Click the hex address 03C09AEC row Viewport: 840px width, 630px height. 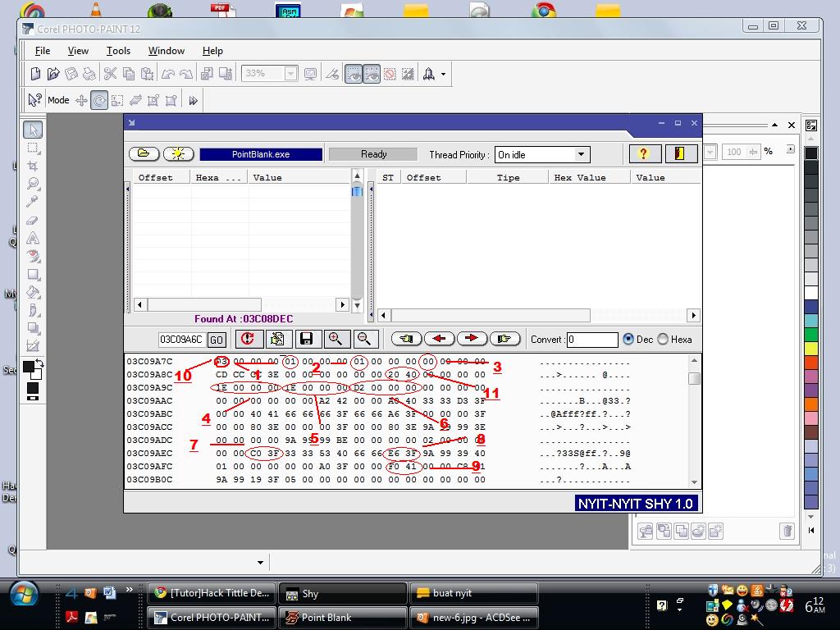tap(149, 453)
